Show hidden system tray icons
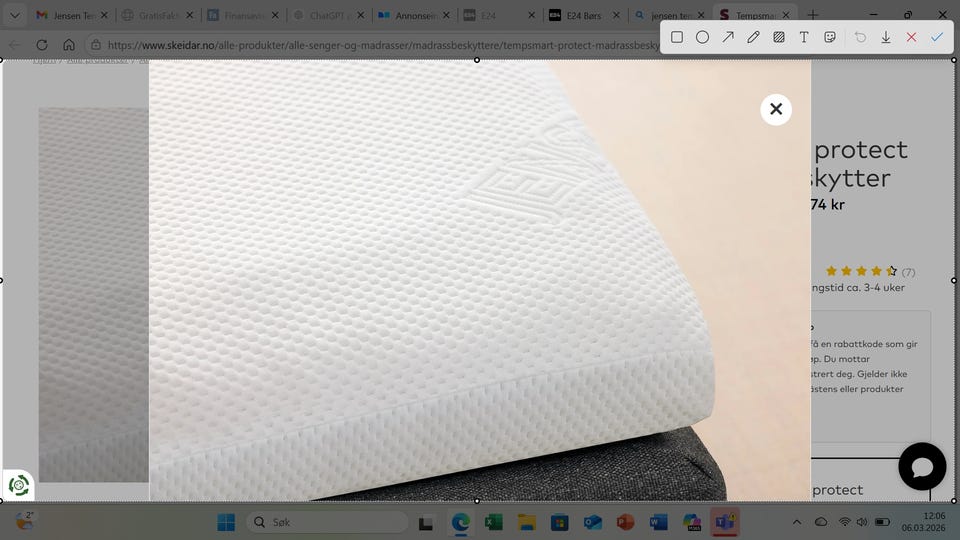 (x=797, y=522)
